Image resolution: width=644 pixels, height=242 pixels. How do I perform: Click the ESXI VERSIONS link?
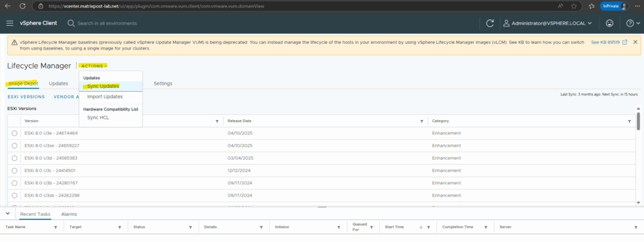coord(26,97)
